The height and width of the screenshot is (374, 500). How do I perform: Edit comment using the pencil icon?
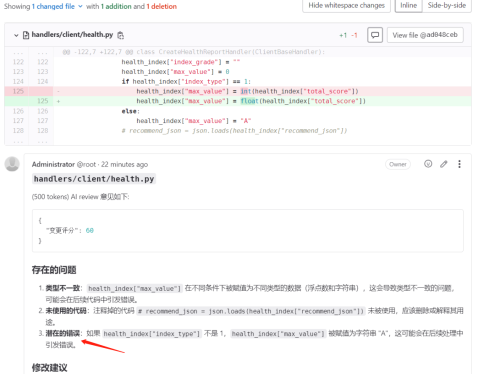(x=444, y=164)
